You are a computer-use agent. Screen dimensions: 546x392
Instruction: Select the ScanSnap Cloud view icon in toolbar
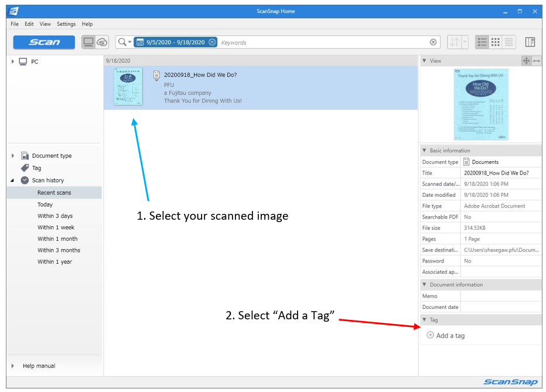(x=102, y=42)
